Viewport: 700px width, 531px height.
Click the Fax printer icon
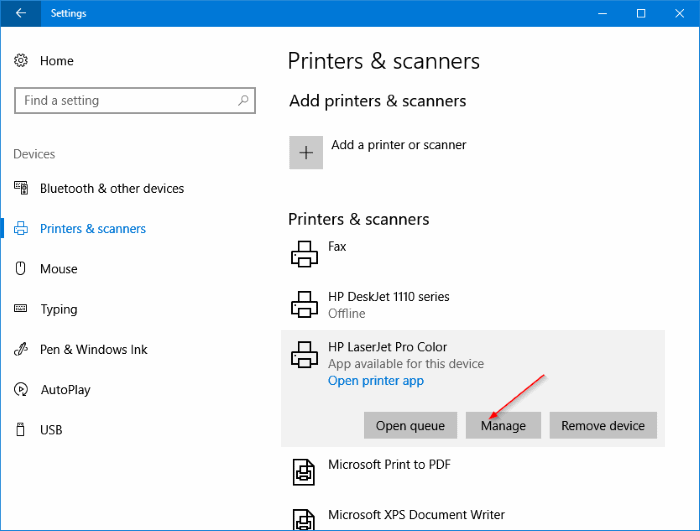click(x=304, y=254)
